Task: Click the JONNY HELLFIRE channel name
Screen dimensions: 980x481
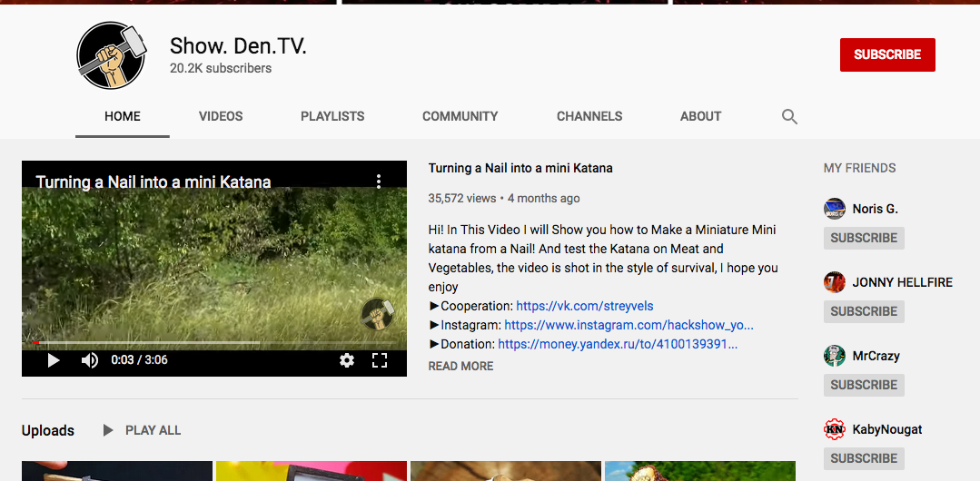Action: coord(903,282)
